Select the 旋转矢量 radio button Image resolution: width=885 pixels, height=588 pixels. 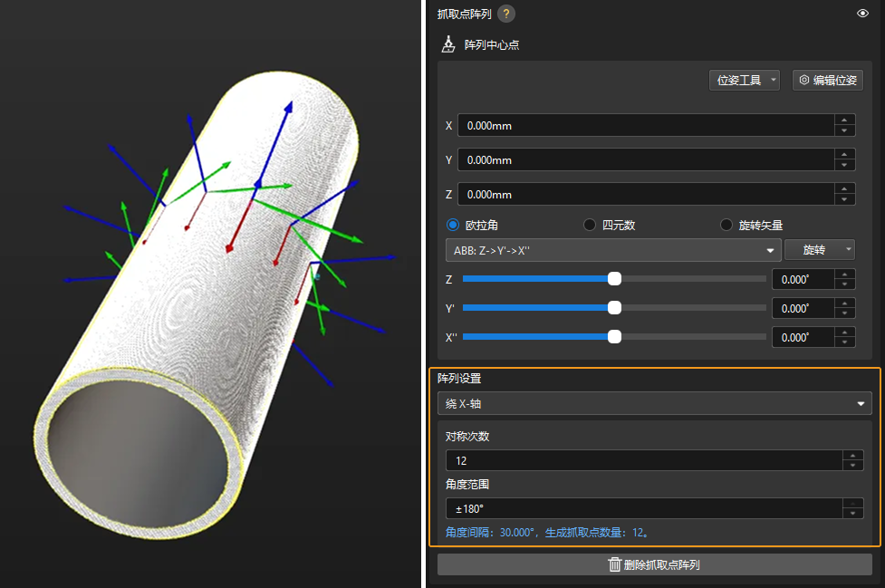pos(726,225)
